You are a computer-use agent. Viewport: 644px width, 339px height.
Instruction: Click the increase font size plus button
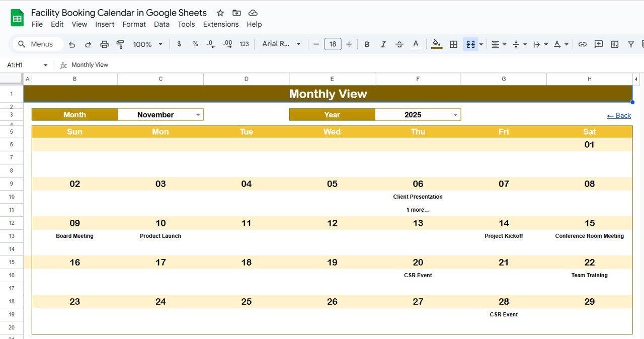pyautogui.click(x=349, y=44)
